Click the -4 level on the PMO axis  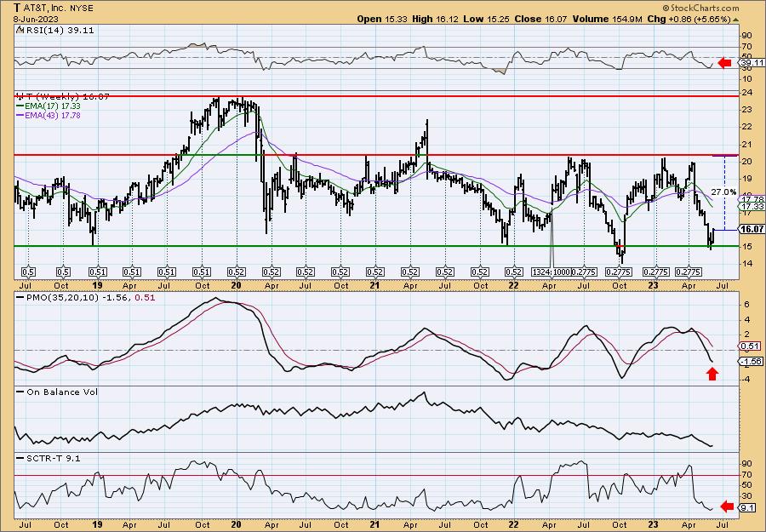pos(745,379)
